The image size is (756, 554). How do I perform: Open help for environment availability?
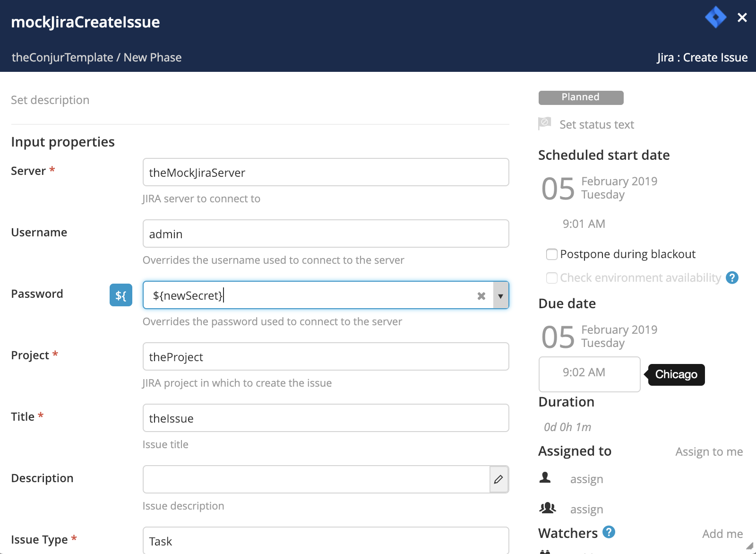pos(732,278)
